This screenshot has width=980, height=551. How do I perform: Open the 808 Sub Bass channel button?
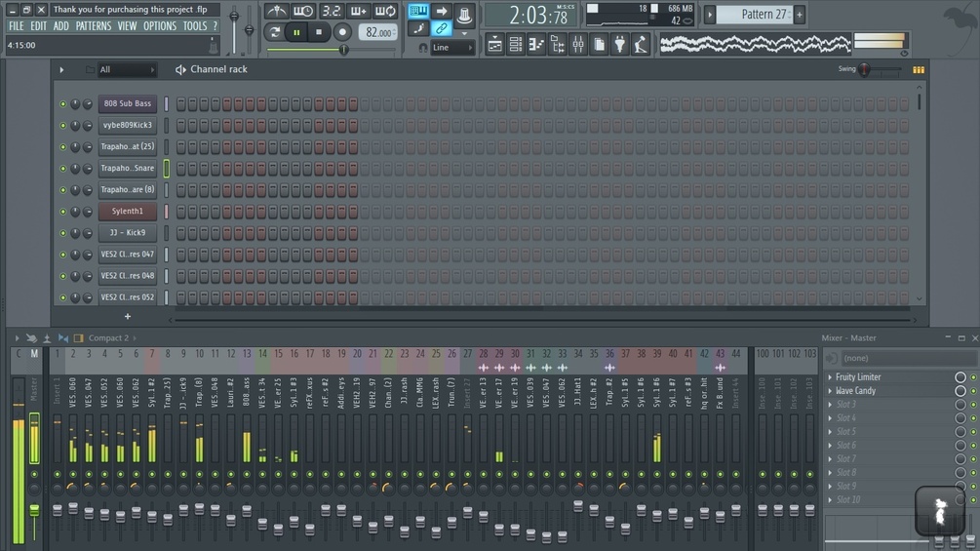pos(128,103)
